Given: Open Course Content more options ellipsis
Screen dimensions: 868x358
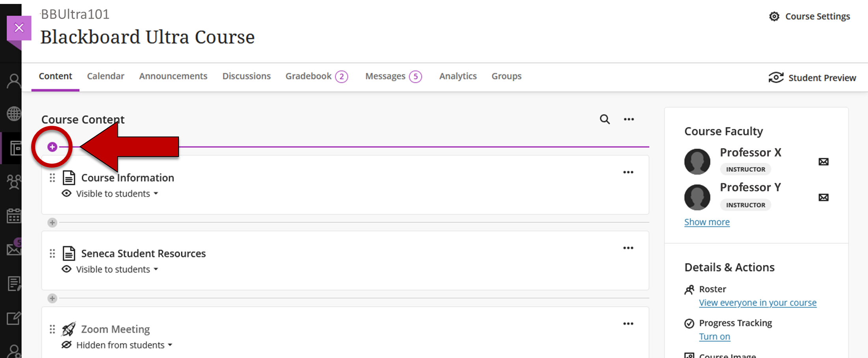Looking at the screenshot, I should pyautogui.click(x=629, y=119).
